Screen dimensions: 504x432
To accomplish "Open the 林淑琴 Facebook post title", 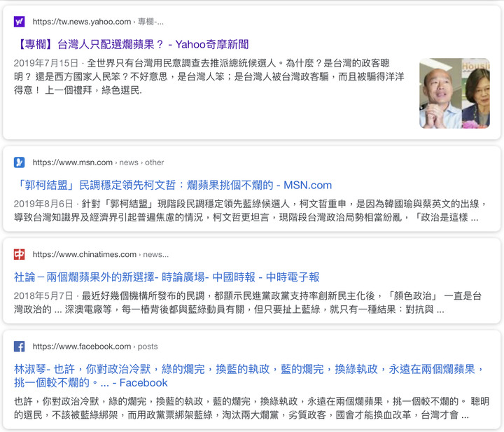I will [249, 376].
